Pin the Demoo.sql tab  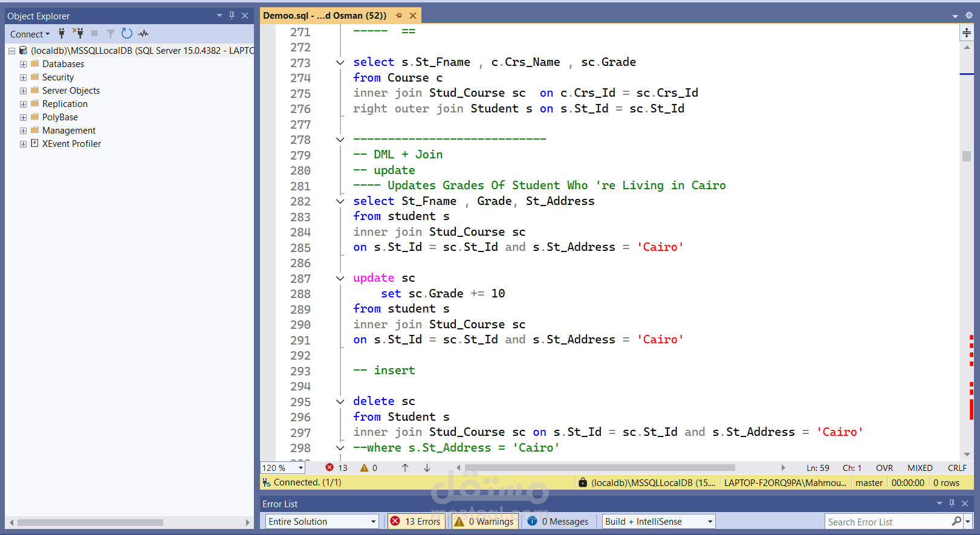point(398,16)
